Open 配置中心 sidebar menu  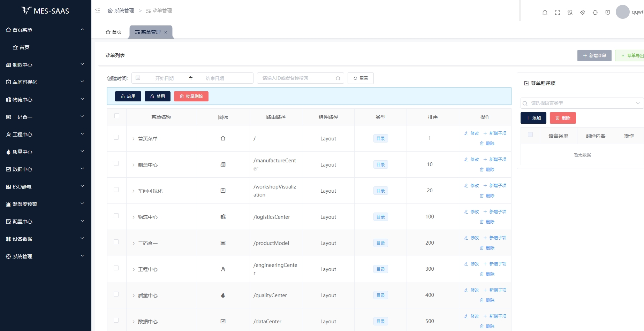46,222
